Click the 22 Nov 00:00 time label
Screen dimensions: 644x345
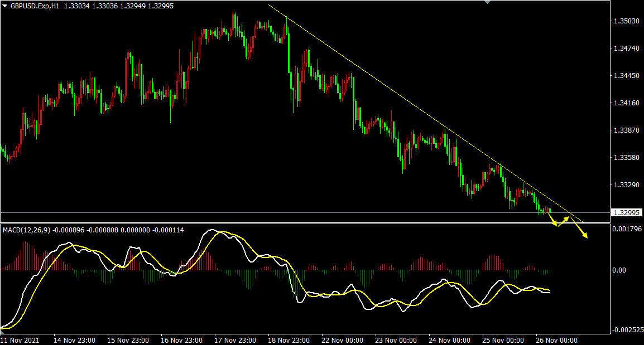point(343,340)
